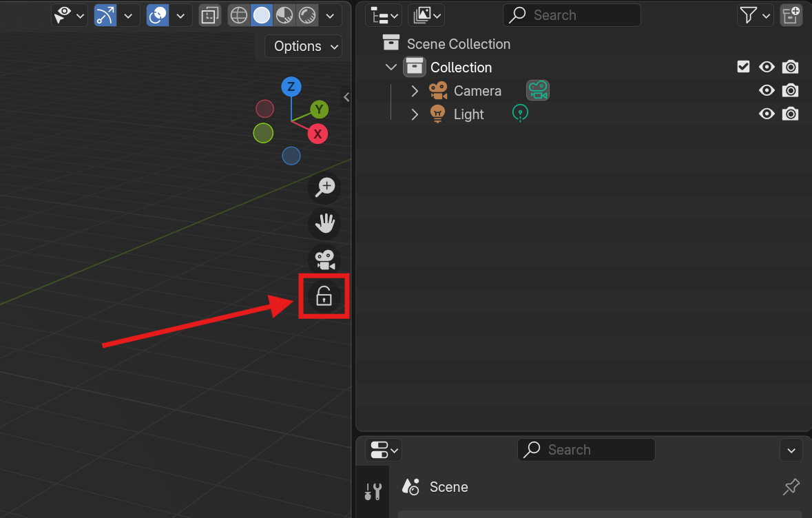Click the Scene Collection archive icon
This screenshot has width=812, height=518.
tap(391, 43)
